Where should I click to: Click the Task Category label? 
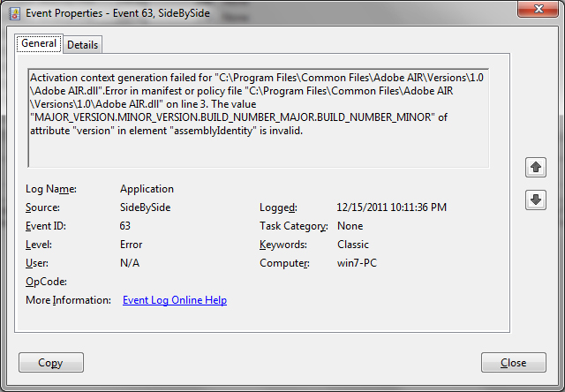[x=294, y=226]
